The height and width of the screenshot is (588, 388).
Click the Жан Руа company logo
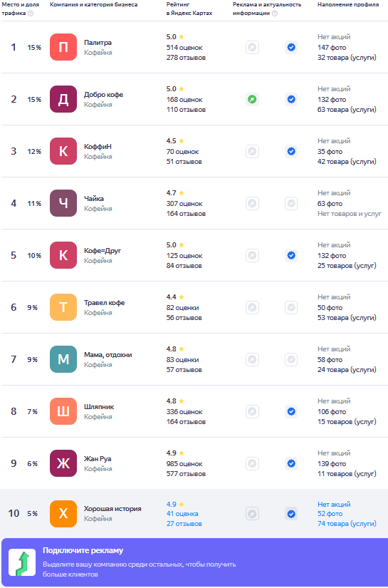tap(63, 463)
